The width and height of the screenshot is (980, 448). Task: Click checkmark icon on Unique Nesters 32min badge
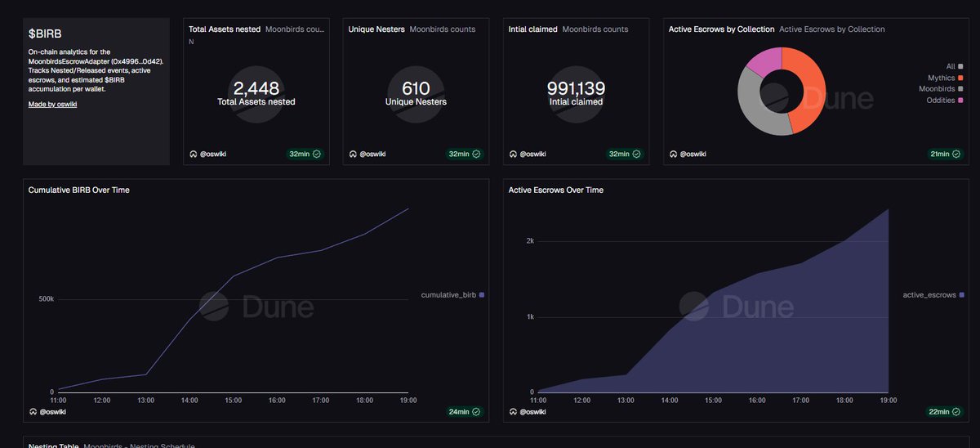pos(476,154)
